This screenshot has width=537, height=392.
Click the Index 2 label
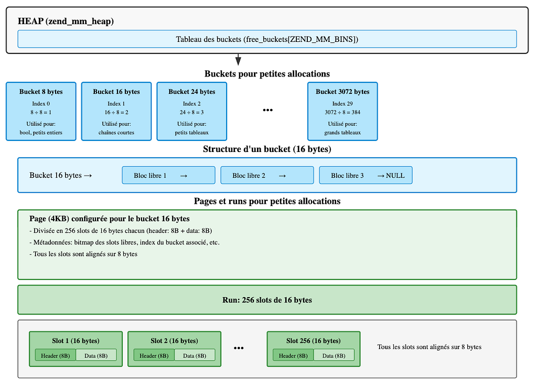pos(192,104)
